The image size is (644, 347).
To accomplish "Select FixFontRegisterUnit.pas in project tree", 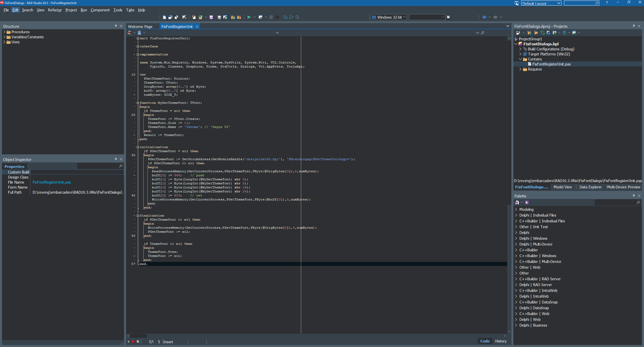I will (551, 64).
